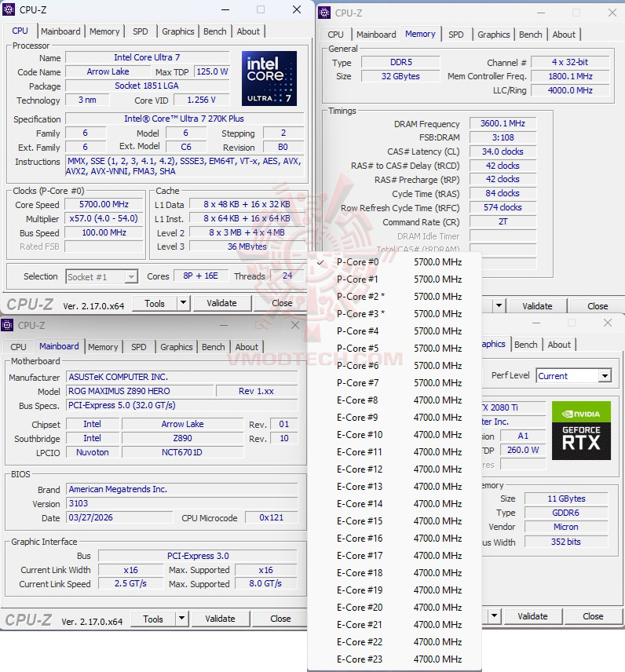Screen dimensions: 625x672
Task: Open the About tab in the Graphics window
Action: (x=559, y=345)
